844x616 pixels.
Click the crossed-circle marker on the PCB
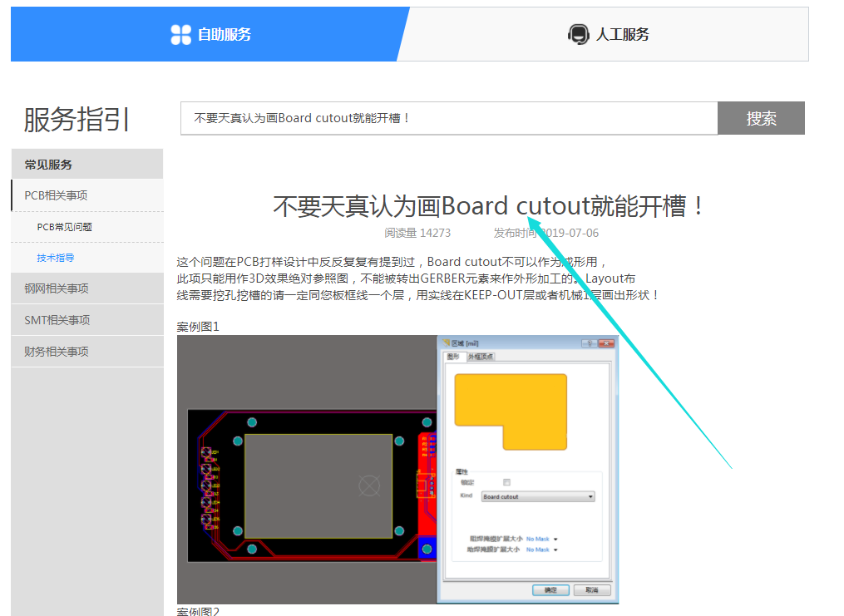368,485
